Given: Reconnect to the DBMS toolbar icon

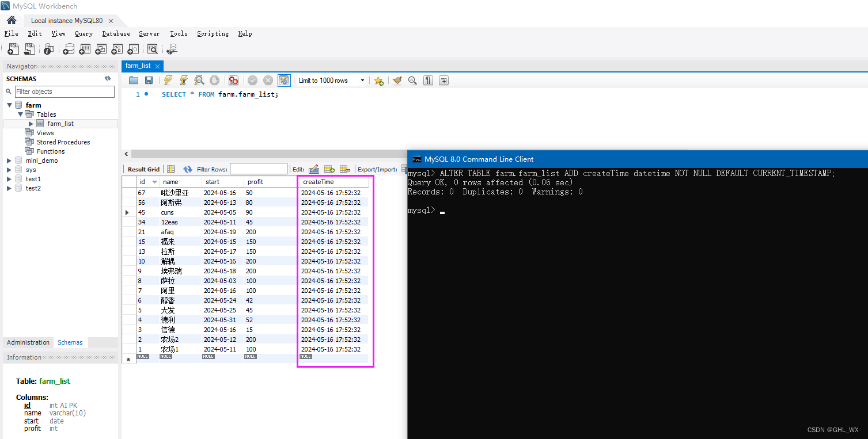Looking at the screenshot, I should click(x=171, y=49).
